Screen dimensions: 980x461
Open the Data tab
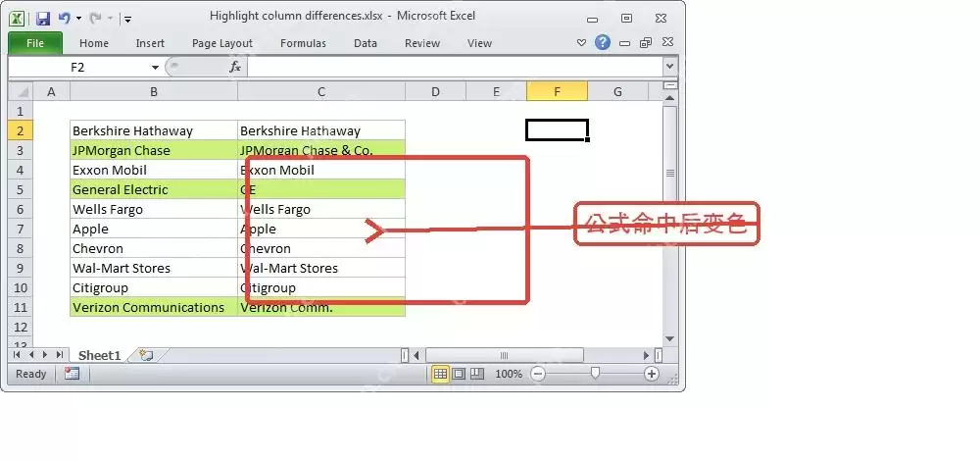(365, 43)
